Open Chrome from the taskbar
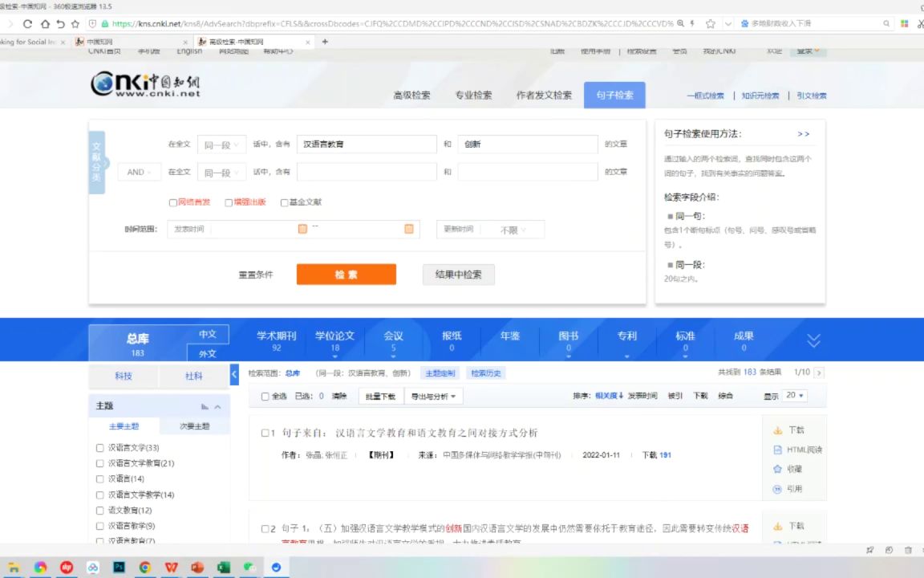Screen dimensions: 924x578 (x=144, y=568)
